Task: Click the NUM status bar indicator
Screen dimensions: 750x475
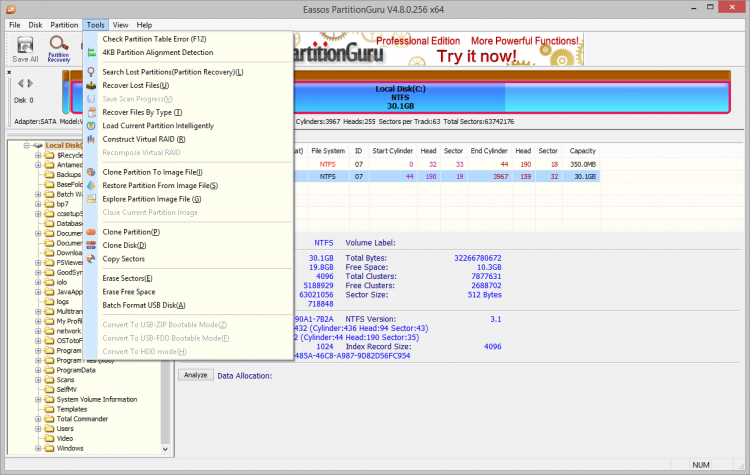Action: tap(701, 465)
